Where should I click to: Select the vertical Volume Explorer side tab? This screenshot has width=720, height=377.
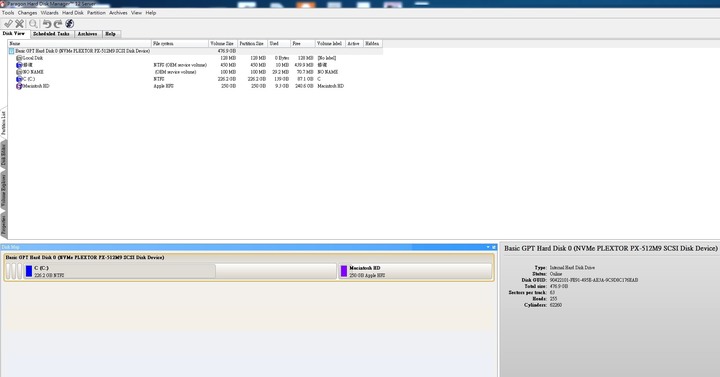[x=3, y=190]
